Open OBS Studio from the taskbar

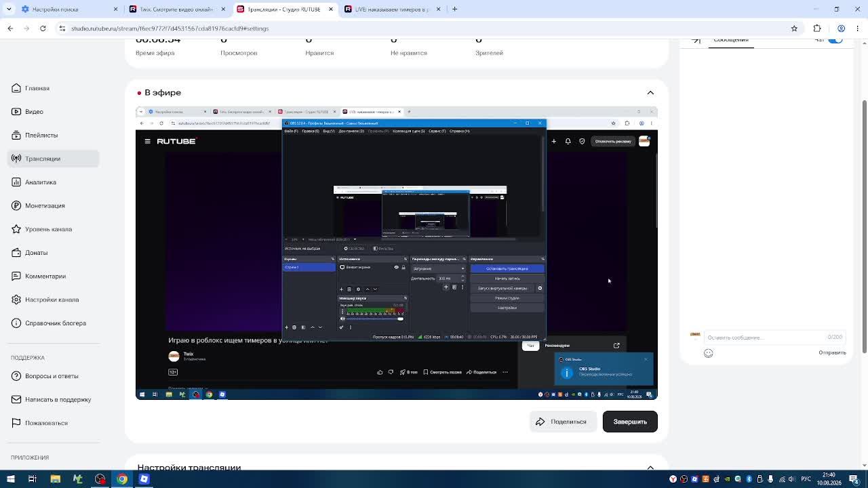tap(100, 479)
